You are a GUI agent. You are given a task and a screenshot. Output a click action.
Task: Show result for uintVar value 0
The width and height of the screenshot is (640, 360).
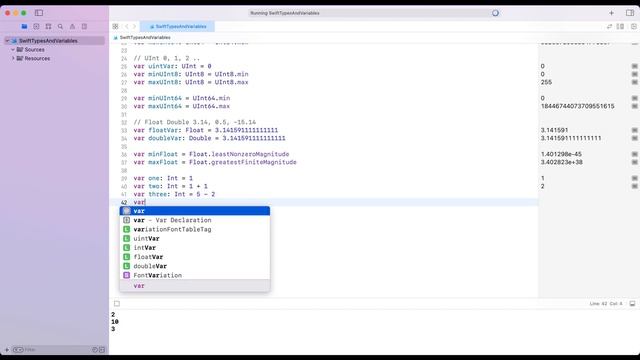[634, 67]
